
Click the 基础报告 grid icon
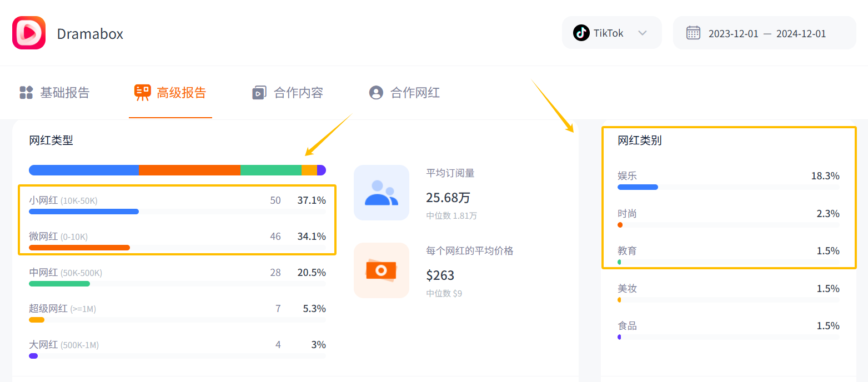pyautogui.click(x=26, y=92)
